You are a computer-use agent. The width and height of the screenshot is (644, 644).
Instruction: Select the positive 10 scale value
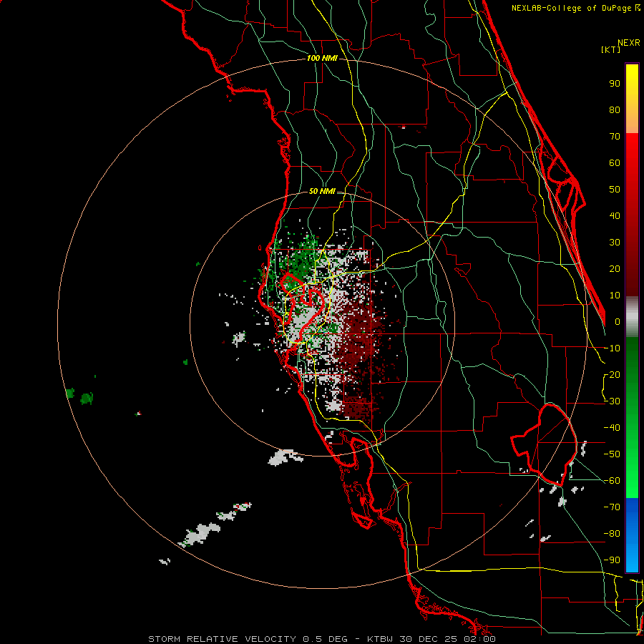pyautogui.click(x=615, y=296)
